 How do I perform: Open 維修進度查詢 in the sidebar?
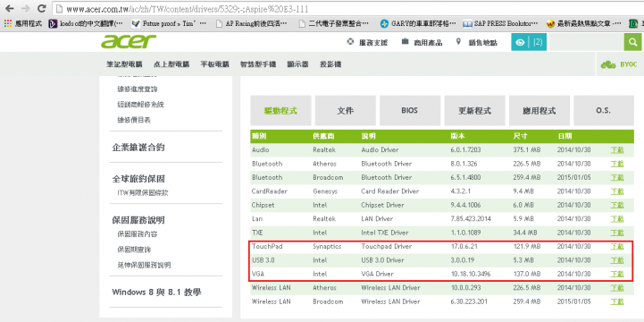[137, 89]
